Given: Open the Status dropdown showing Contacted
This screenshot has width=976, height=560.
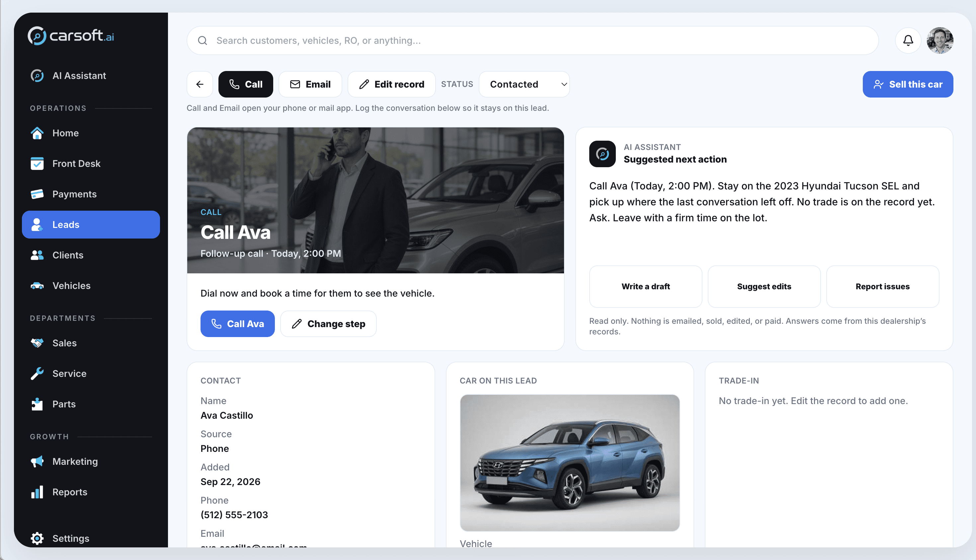Looking at the screenshot, I should tap(524, 84).
